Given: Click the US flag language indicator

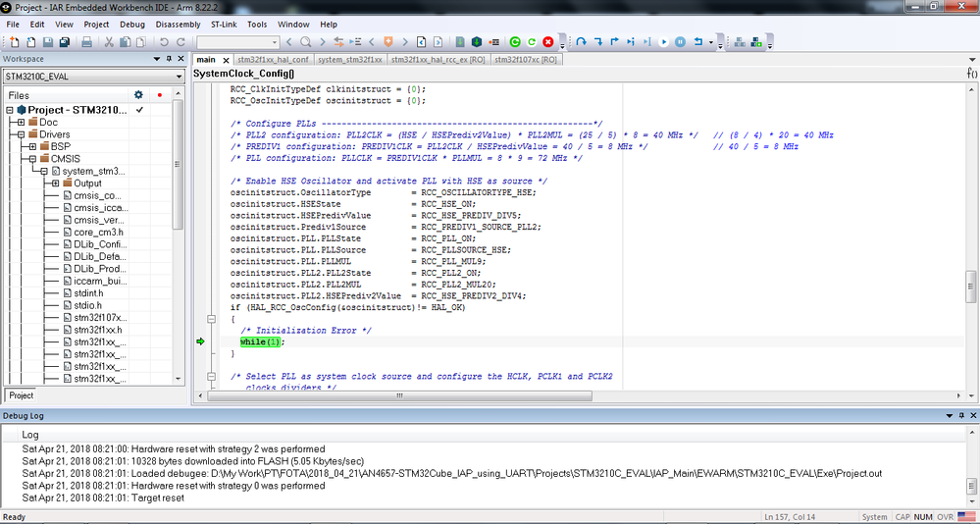Looking at the screenshot, I should [x=965, y=516].
